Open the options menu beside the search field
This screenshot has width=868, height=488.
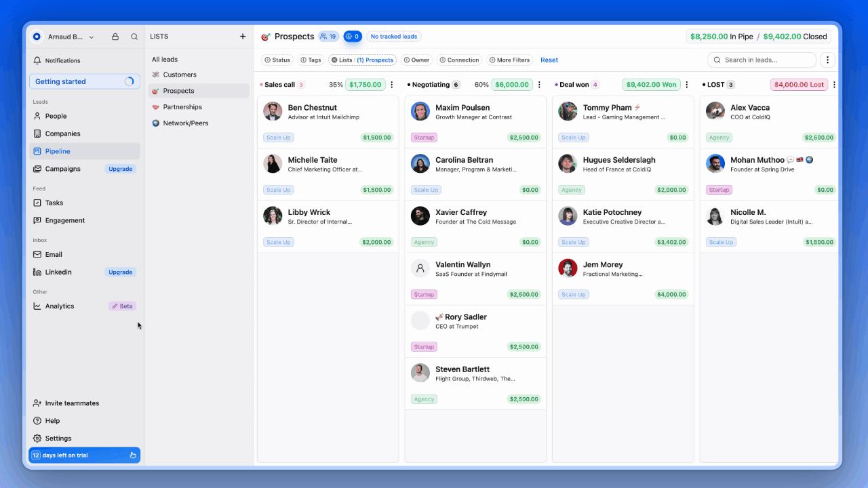click(827, 60)
